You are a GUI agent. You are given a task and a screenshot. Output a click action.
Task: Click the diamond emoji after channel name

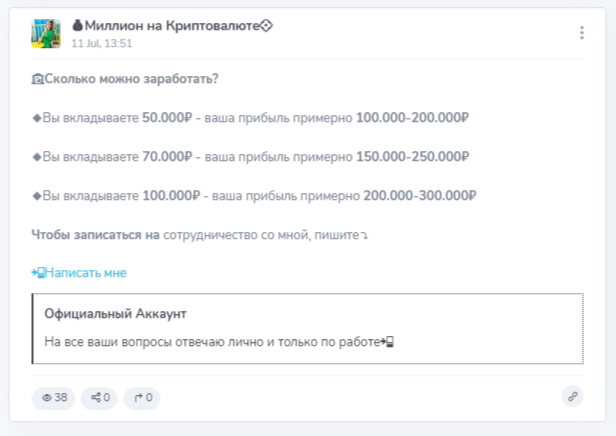point(266,26)
